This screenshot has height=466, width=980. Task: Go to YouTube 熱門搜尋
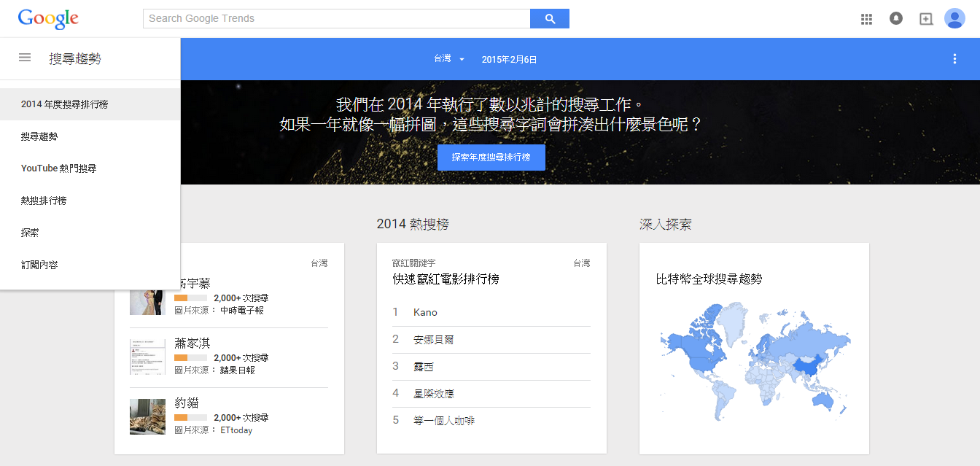point(90,168)
